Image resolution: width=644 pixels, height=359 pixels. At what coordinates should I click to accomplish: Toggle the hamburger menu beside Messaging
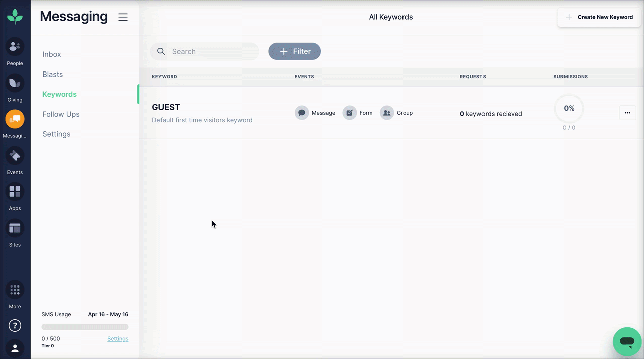(x=123, y=17)
